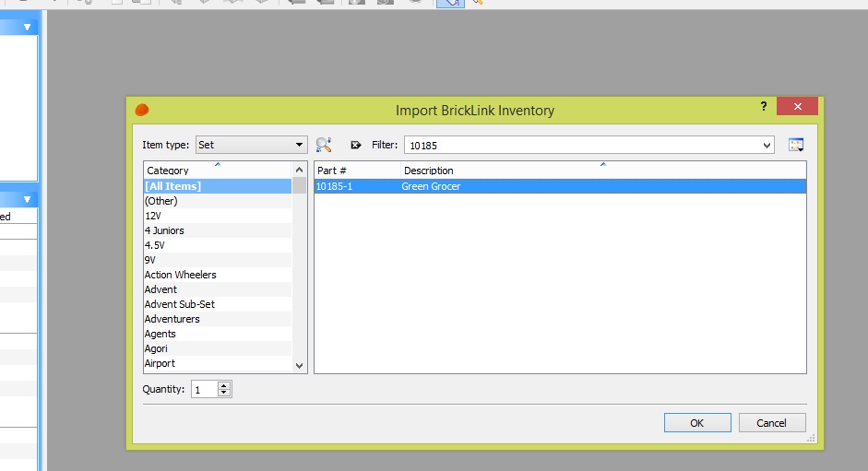Select the 4 Juniors category

tap(218, 230)
